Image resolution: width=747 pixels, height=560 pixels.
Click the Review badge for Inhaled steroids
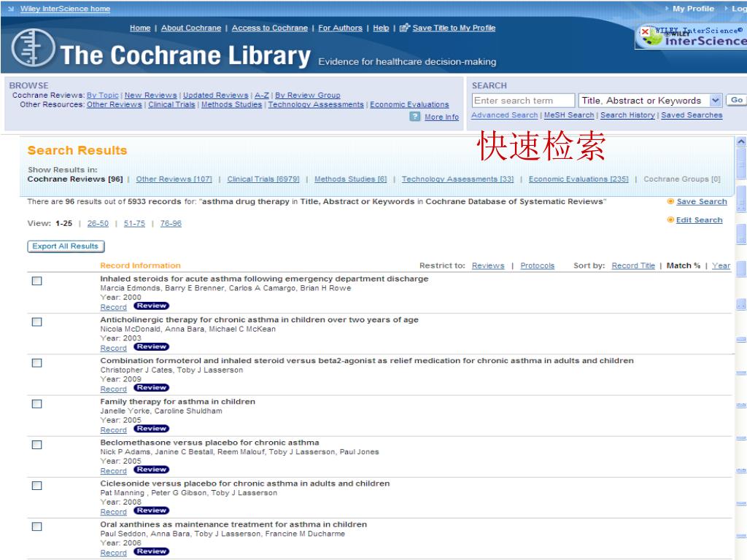point(152,306)
